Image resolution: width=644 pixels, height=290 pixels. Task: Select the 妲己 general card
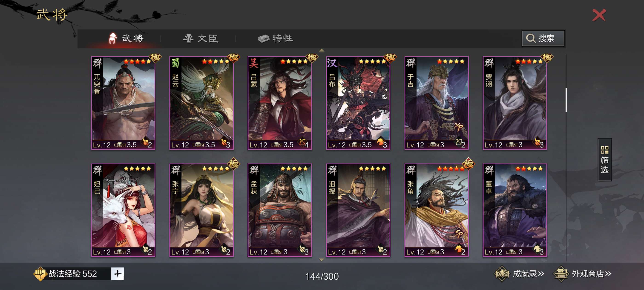pos(123,210)
